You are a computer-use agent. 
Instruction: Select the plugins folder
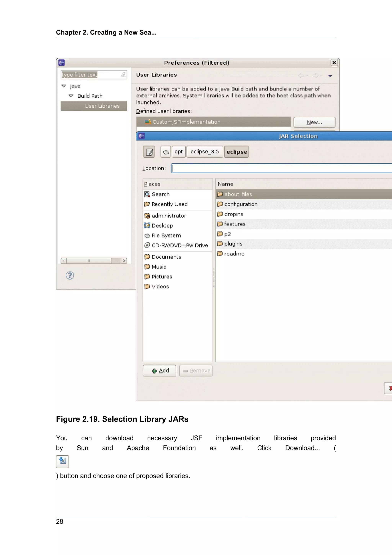coord(304,244)
